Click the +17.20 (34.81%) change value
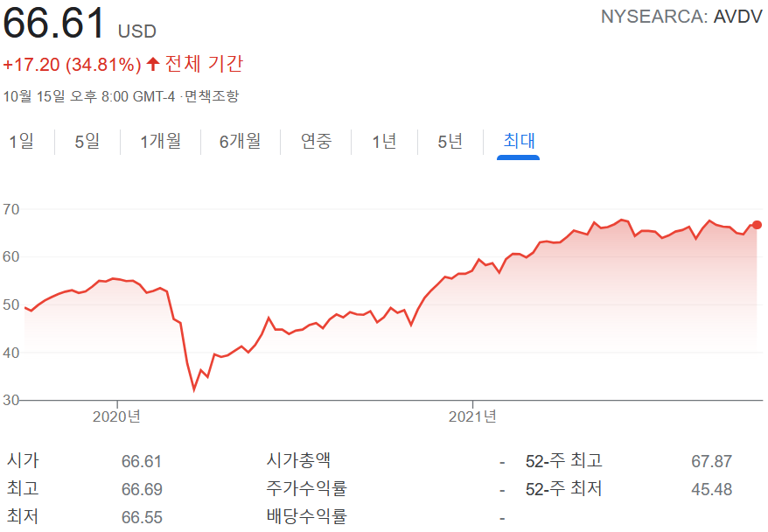 pyautogui.click(x=72, y=65)
